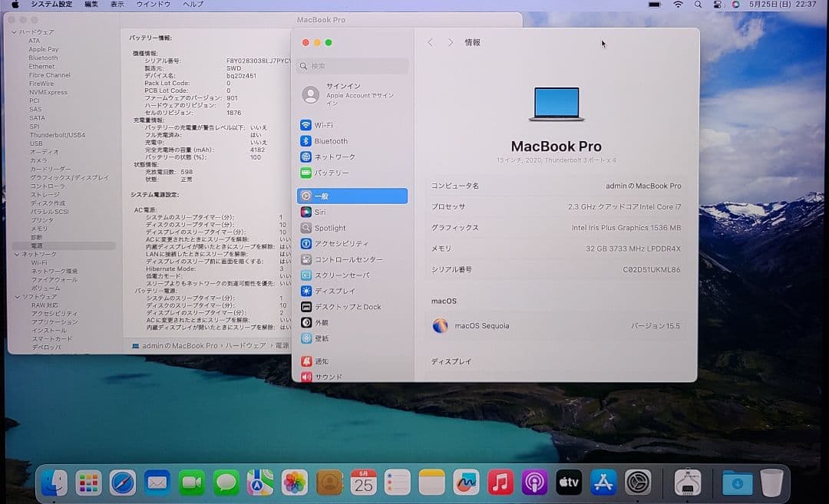The height and width of the screenshot is (504, 829).
Task: Open Music from the Dock
Action: pyautogui.click(x=500, y=483)
